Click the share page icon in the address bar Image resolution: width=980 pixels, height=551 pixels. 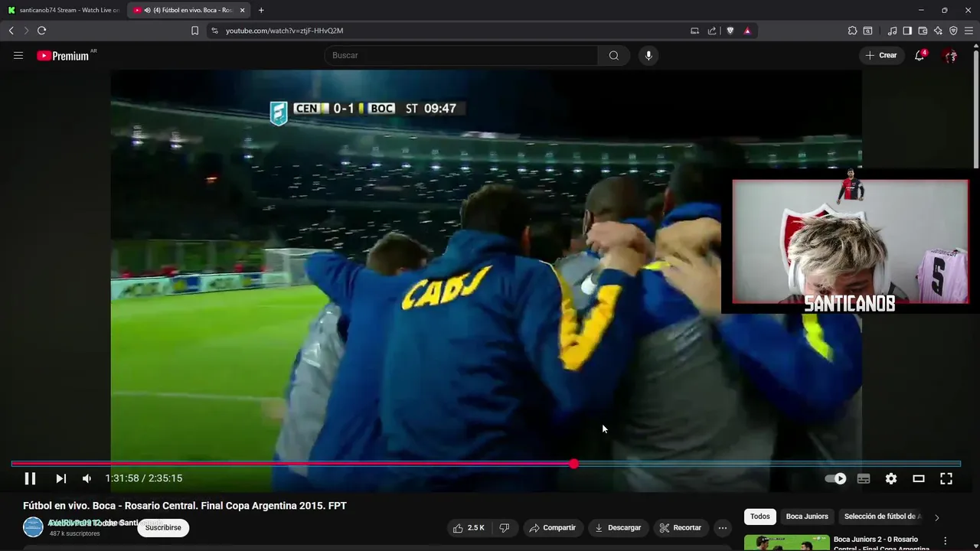pos(712,31)
